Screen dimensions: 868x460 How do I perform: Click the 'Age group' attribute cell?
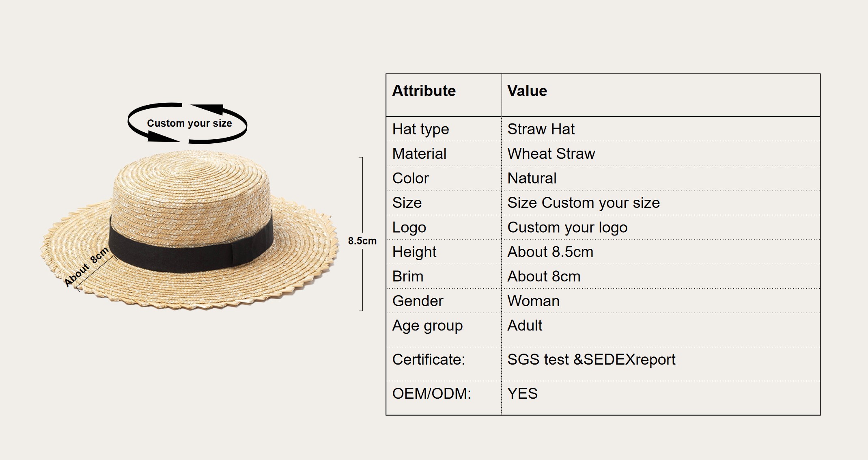point(444,330)
